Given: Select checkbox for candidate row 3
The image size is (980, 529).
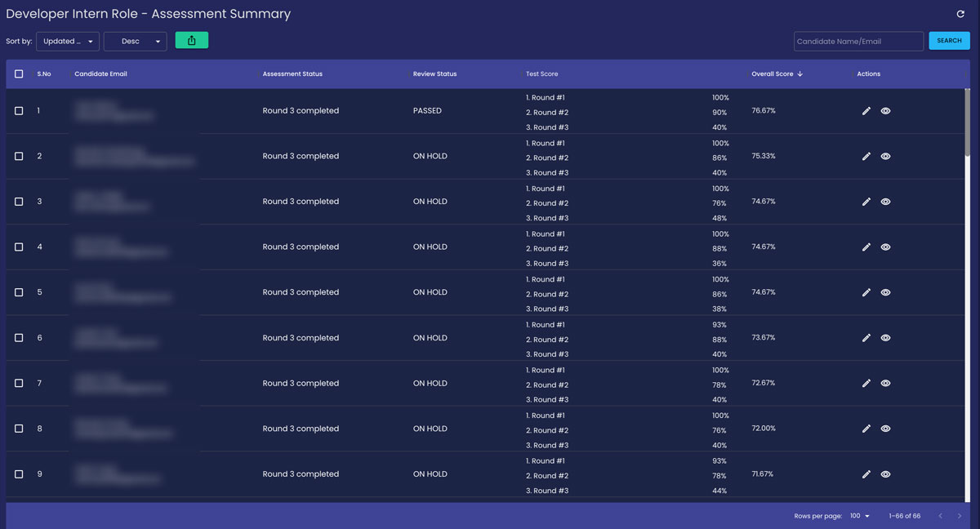Looking at the screenshot, I should pyautogui.click(x=19, y=202).
